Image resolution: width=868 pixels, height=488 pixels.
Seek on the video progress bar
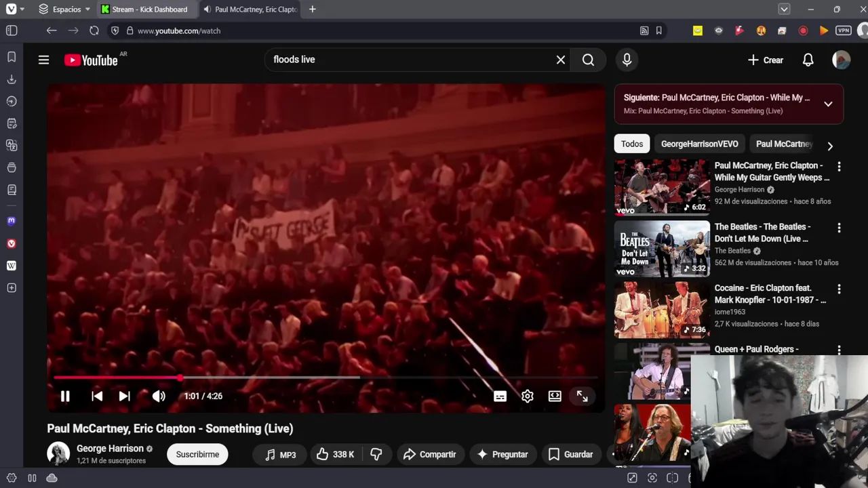coord(325,378)
